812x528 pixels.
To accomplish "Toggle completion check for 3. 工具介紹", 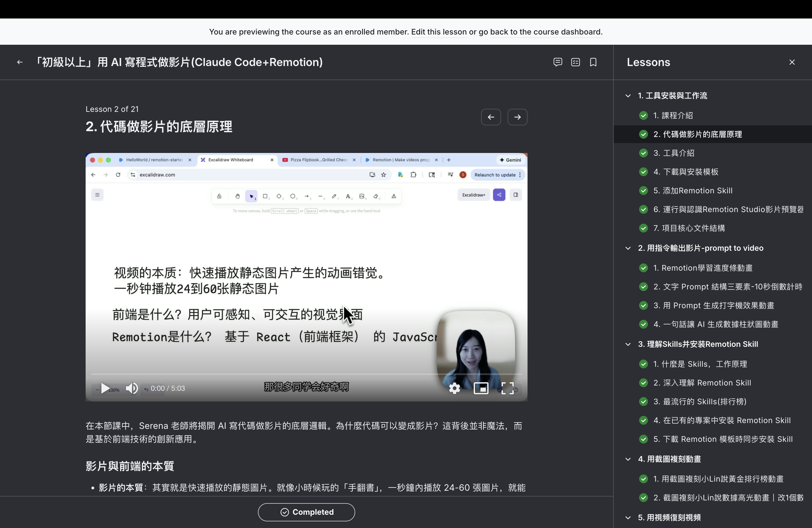I will tap(643, 153).
